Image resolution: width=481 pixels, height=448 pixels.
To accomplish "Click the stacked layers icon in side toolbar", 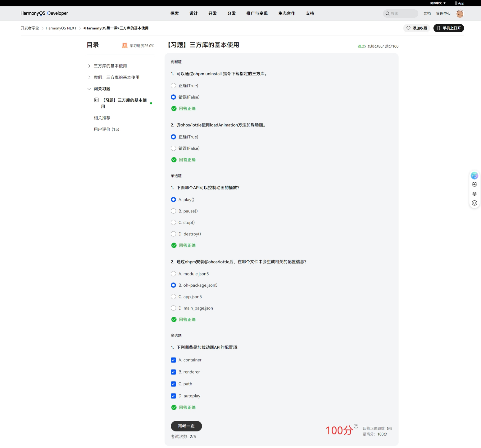I will pyautogui.click(x=474, y=194).
